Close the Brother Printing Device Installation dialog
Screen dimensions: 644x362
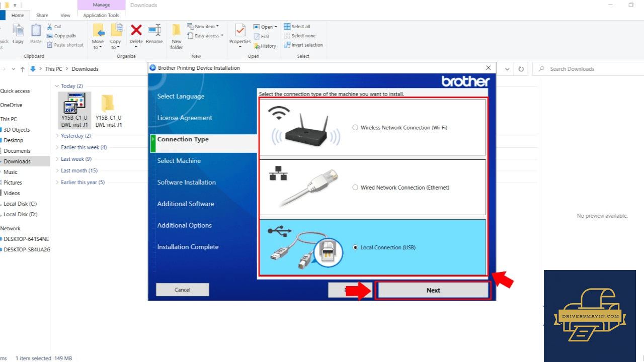pos(488,68)
